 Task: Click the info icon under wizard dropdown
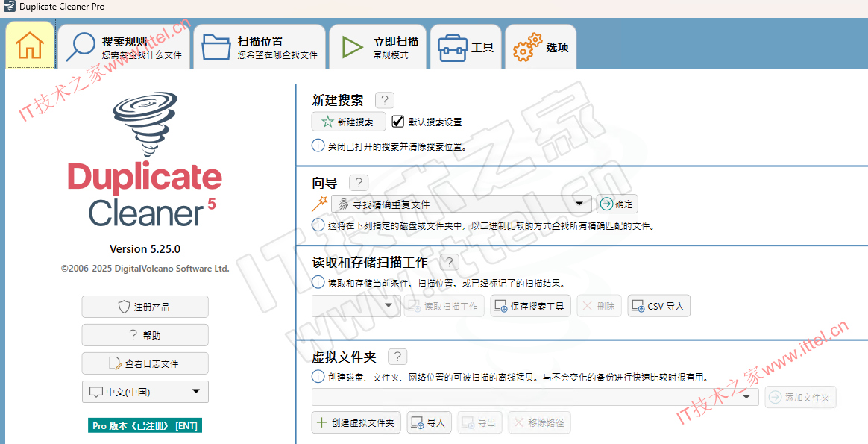coord(318,225)
